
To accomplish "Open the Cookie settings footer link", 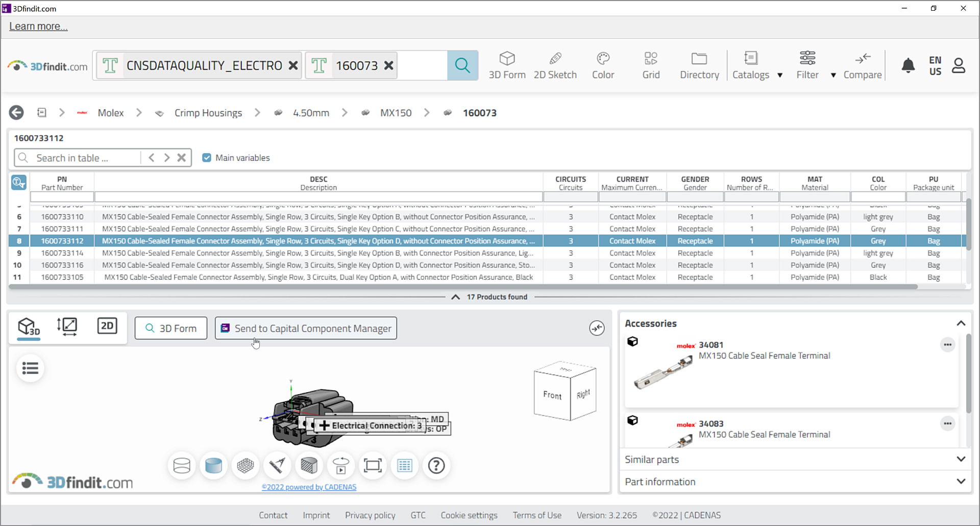I will point(469,515).
